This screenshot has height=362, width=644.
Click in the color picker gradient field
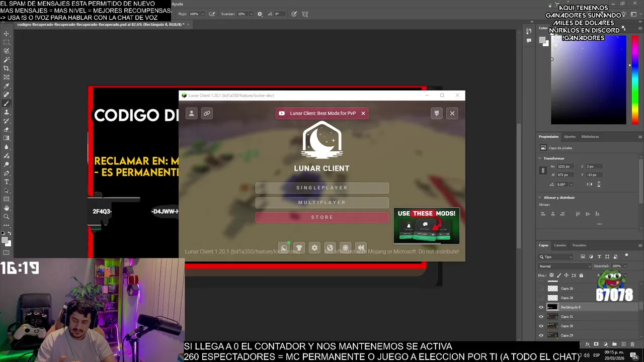coord(589,80)
